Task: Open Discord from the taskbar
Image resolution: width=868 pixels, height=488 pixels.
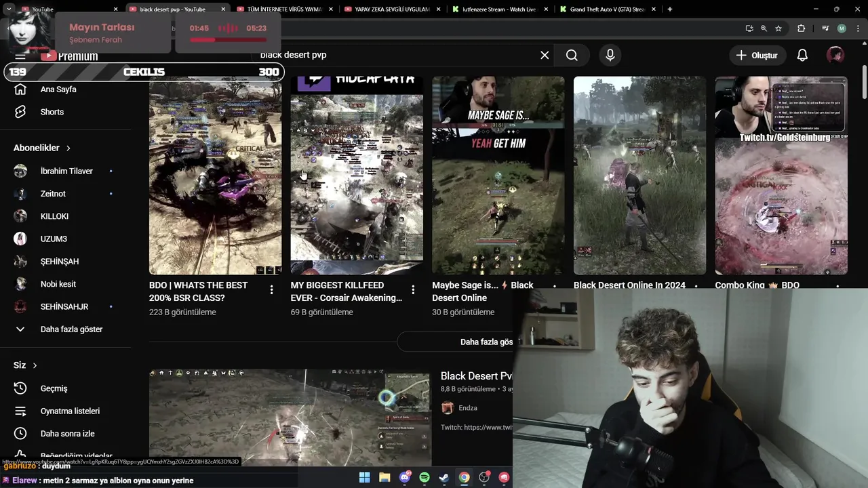Action: coord(405,477)
